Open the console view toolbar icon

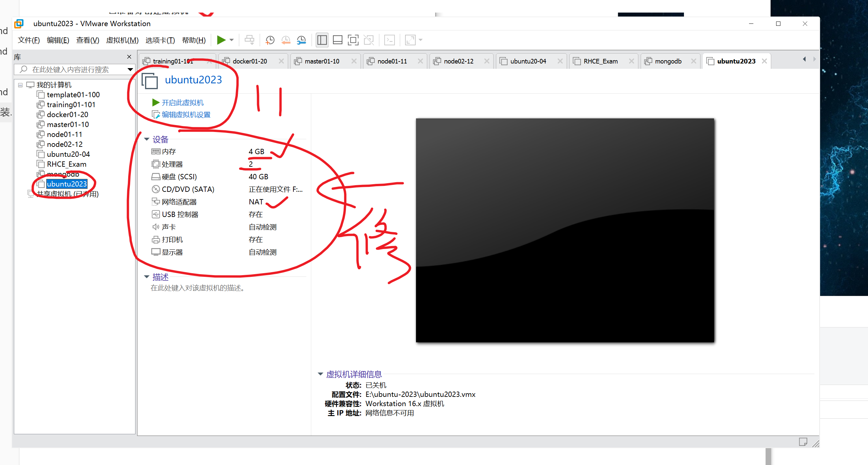pyautogui.click(x=390, y=40)
